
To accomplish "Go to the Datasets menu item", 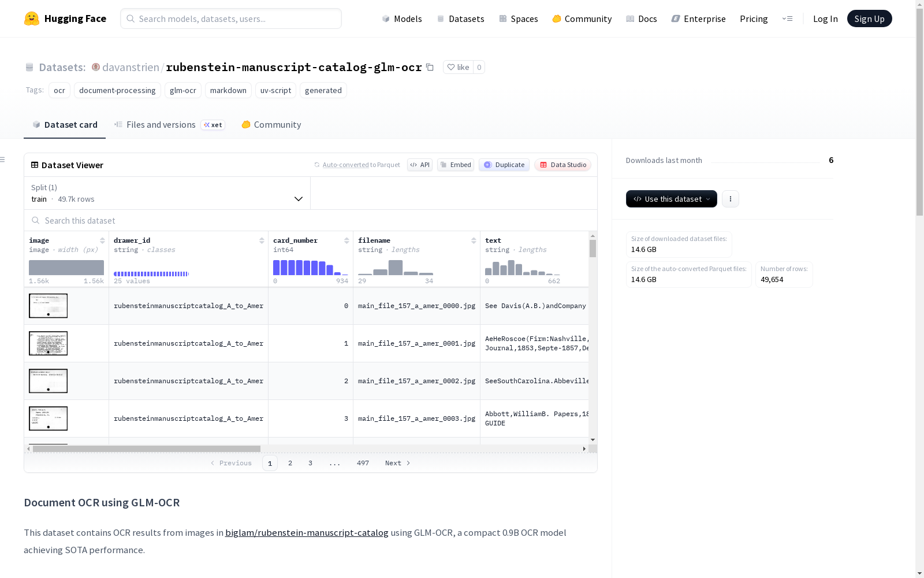I will coord(460,18).
